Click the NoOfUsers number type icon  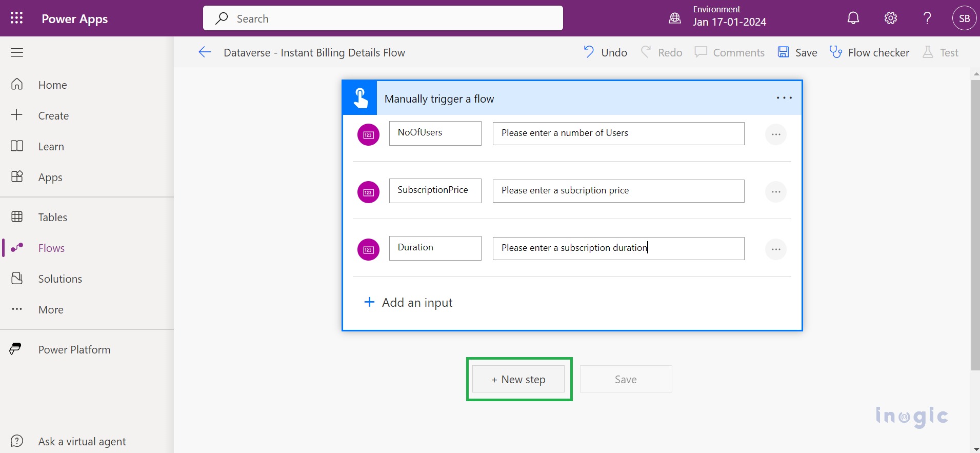[368, 135]
